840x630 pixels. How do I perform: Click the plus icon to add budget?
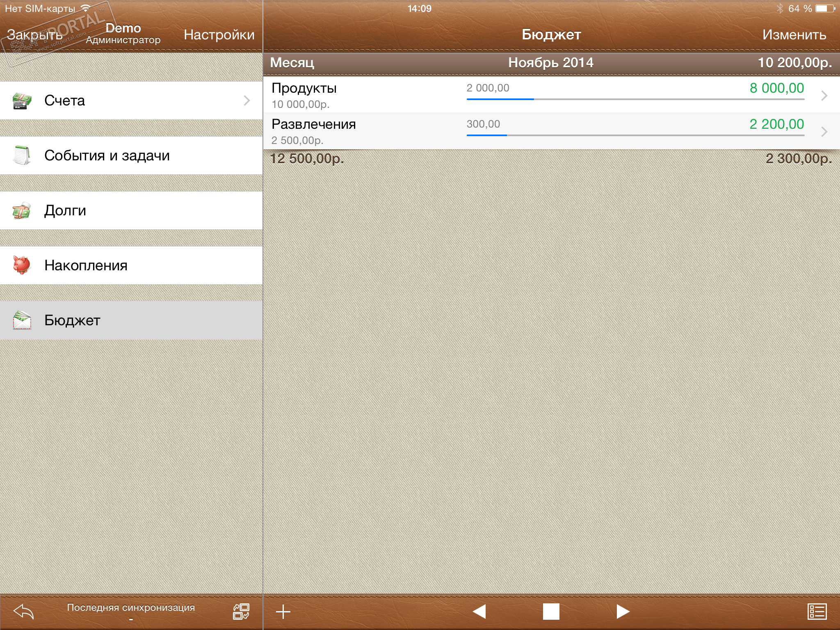pyautogui.click(x=283, y=612)
